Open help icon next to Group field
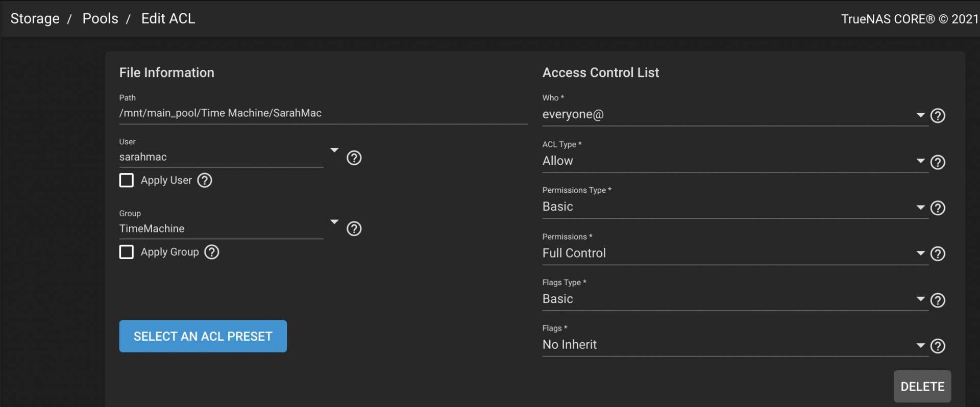 pyautogui.click(x=354, y=229)
